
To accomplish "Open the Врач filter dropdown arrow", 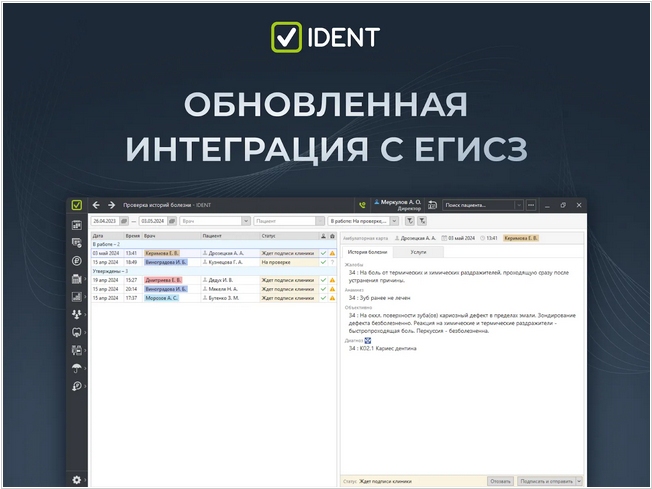I will (x=246, y=221).
